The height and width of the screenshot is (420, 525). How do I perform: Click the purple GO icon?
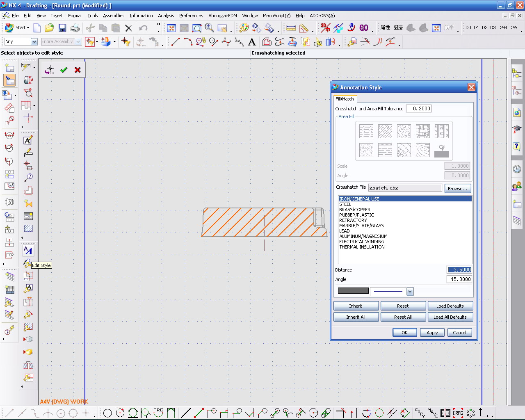(364, 28)
